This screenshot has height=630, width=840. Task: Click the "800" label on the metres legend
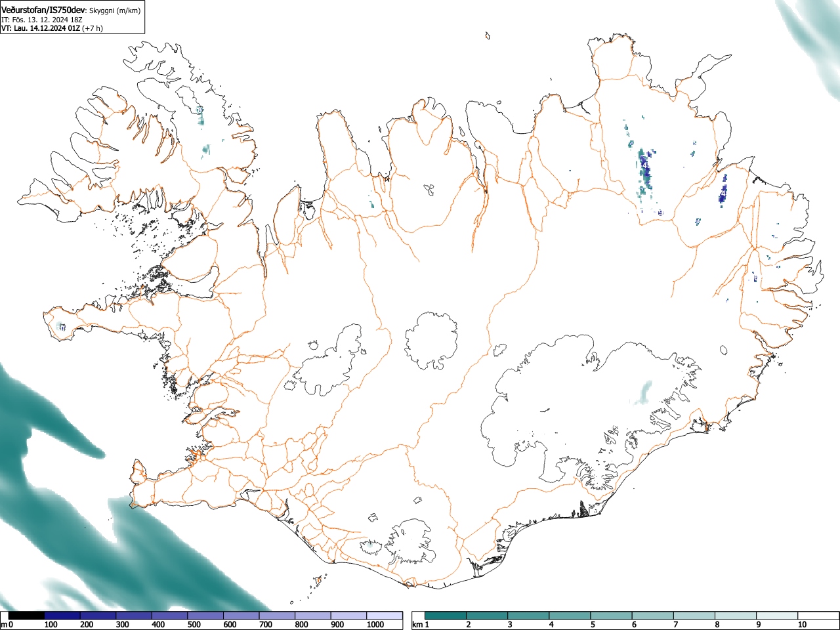[301, 625]
